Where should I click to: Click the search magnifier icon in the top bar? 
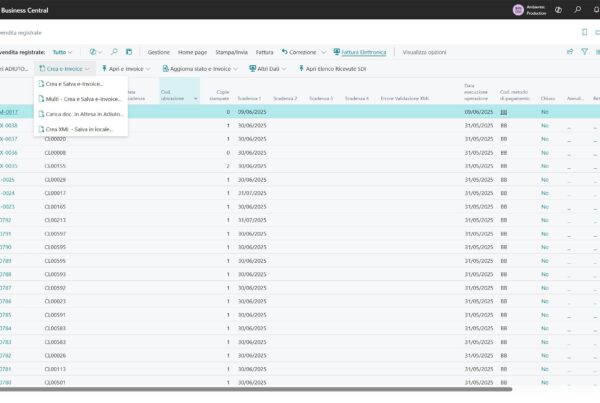pyautogui.click(x=577, y=9)
